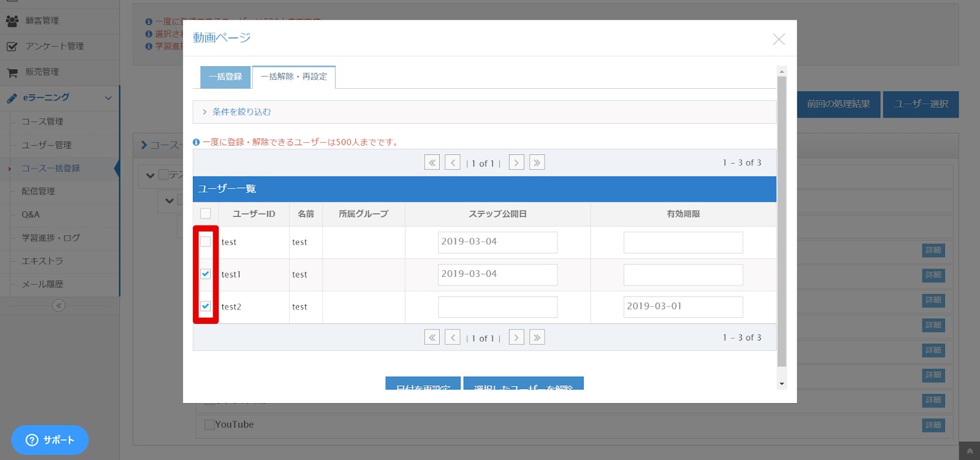This screenshot has width=980, height=460.
Task: Uncheck the checkbox for user test2
Action: click(x=205, y=306)
